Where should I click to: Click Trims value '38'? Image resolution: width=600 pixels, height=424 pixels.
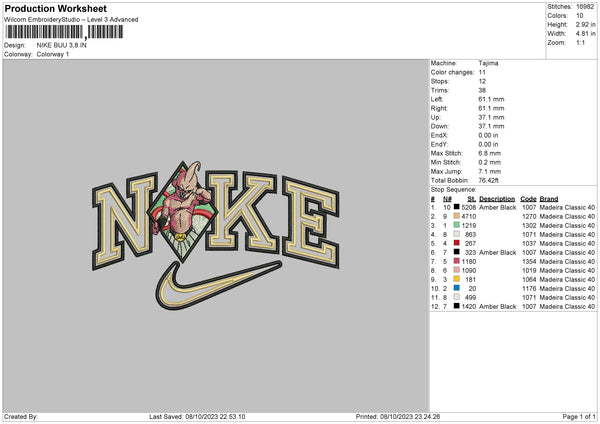(x=482, y=90)
